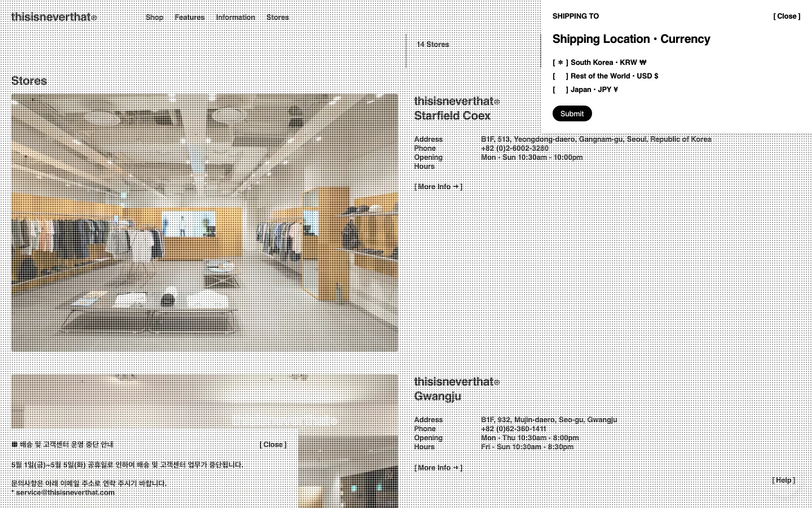Open the Stores menu item
Screen dimensions: 812x508
[277, 17]
